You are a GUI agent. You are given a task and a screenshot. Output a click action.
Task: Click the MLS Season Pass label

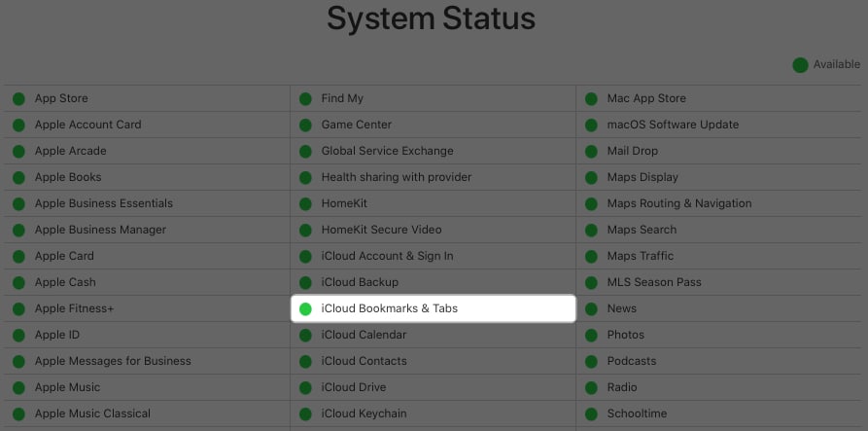[653, 282]
